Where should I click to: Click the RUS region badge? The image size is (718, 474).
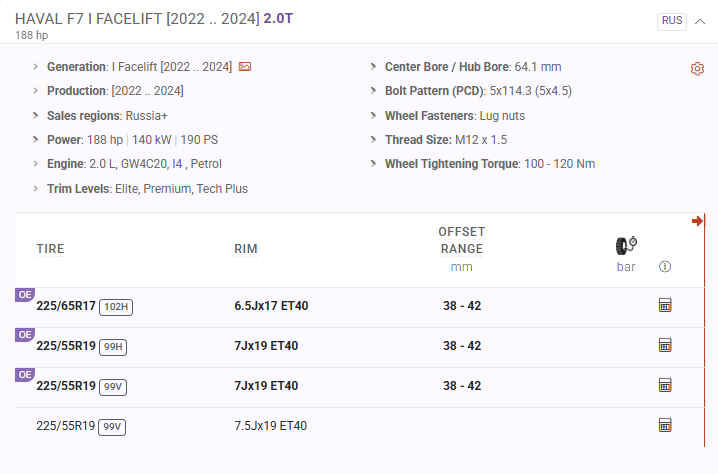(x=672, y=21)
